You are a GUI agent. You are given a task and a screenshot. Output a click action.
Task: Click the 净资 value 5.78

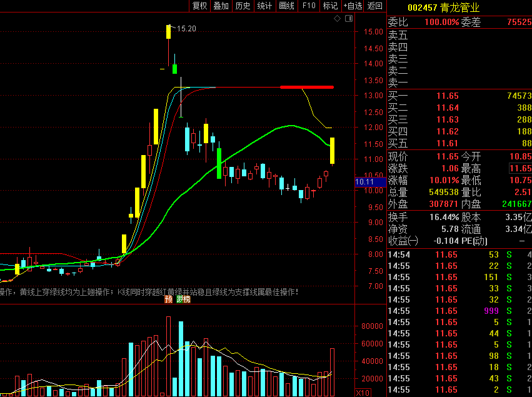click(x=450, y=229)
